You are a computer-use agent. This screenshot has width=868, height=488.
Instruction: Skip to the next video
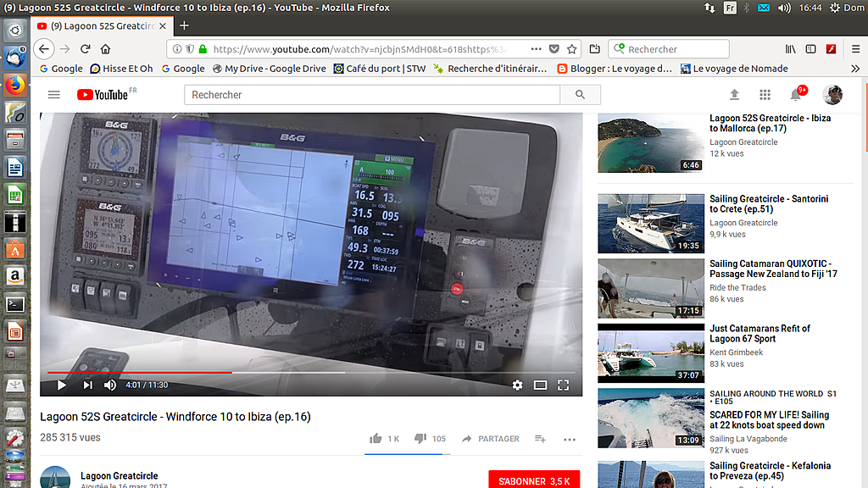87,385
